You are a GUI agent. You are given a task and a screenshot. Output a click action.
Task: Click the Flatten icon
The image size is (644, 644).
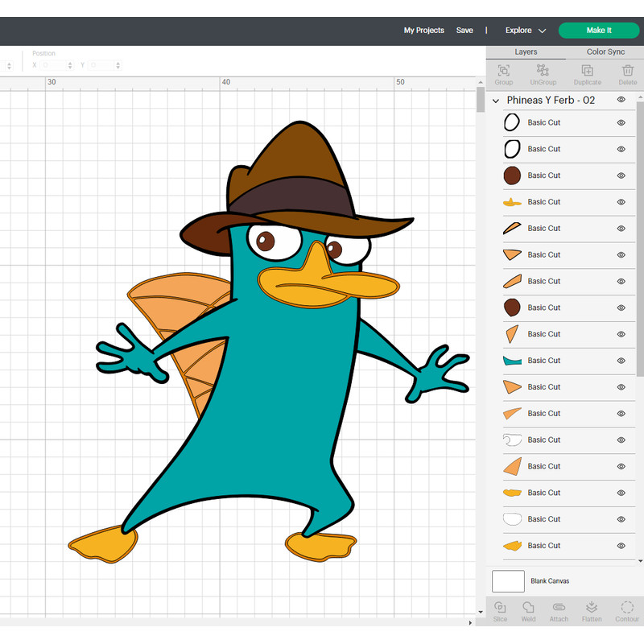592,610
